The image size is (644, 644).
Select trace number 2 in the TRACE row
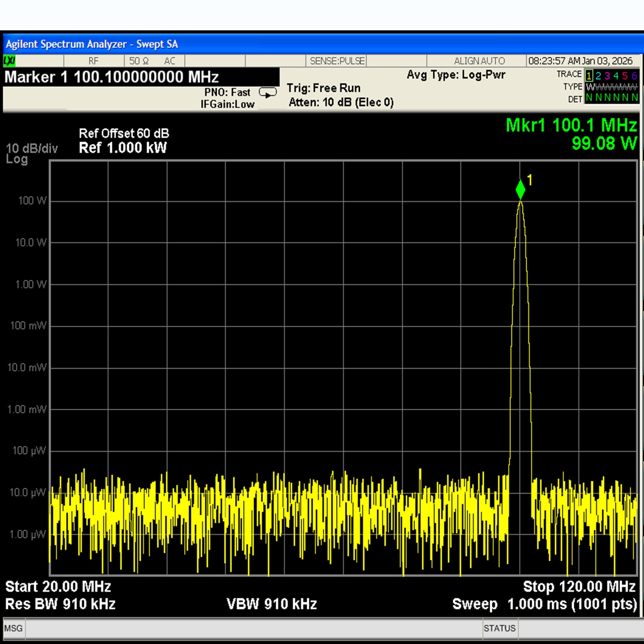point(598,75)
